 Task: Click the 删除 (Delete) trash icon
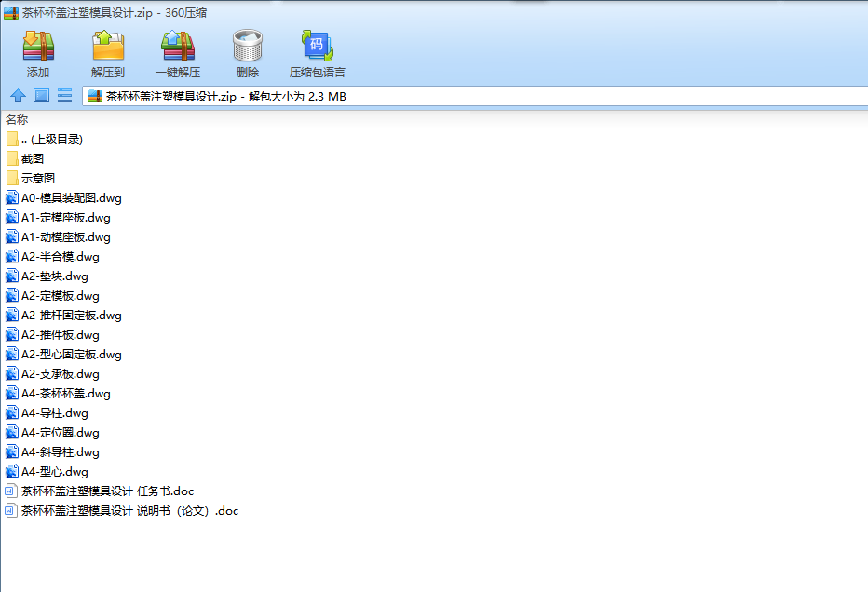(x=248, y=46)
